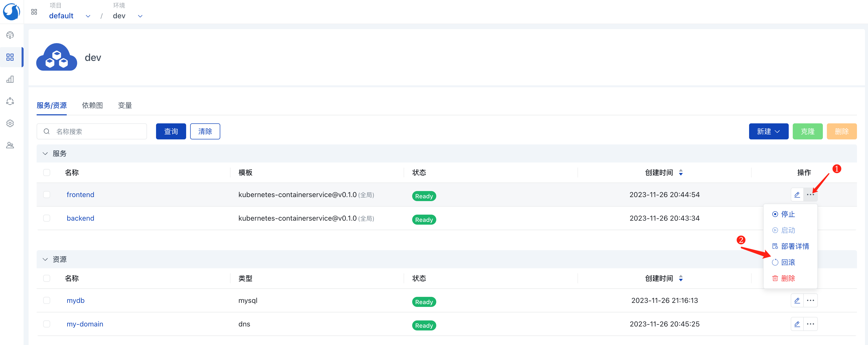This screenshot has height=345, width=868.
Task: Open the 新建 create dropdown button
Action: [x=768, y=131]
